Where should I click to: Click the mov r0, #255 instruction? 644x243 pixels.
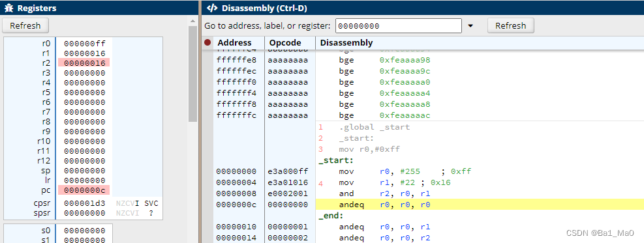405,171
